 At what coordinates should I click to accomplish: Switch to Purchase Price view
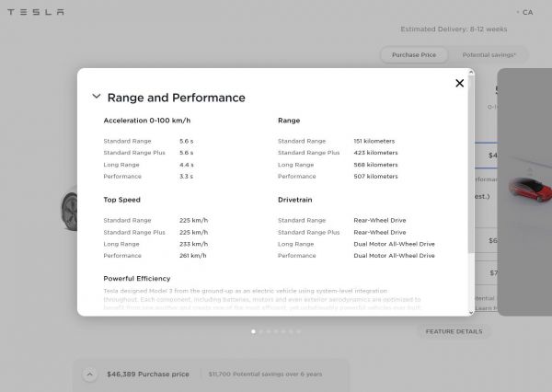(413, 55)
